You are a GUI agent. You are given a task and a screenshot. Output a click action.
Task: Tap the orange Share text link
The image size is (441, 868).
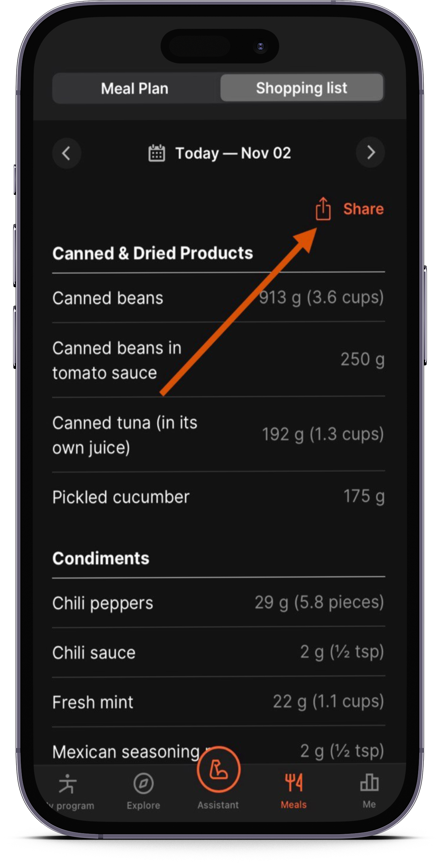pyautogui.click(x=364, y=209)
